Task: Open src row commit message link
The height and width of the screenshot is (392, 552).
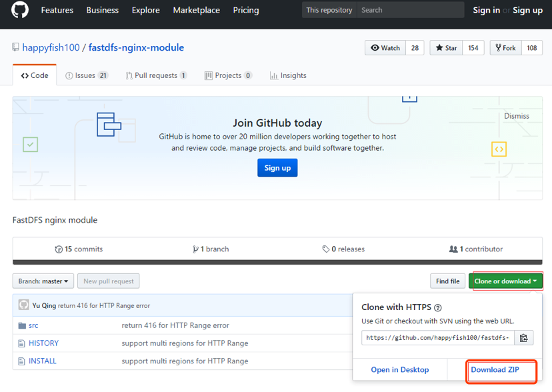Action: [175, 325]
